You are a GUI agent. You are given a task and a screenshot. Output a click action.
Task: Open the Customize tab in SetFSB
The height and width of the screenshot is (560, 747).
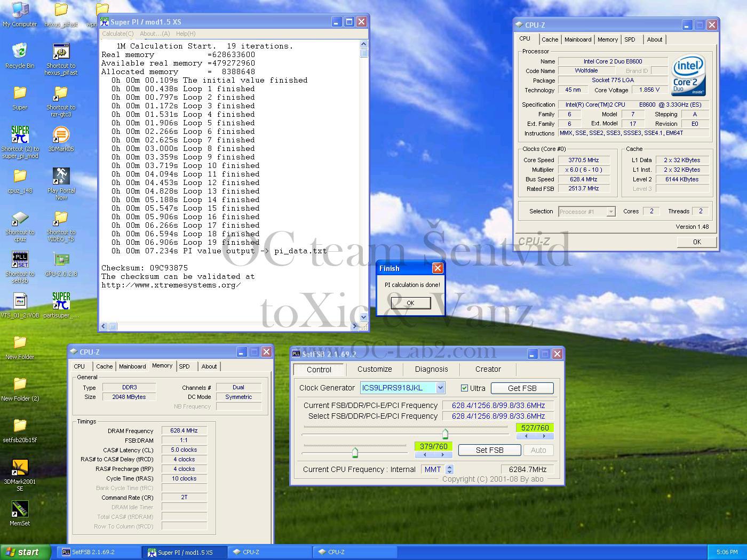[375, 369]
